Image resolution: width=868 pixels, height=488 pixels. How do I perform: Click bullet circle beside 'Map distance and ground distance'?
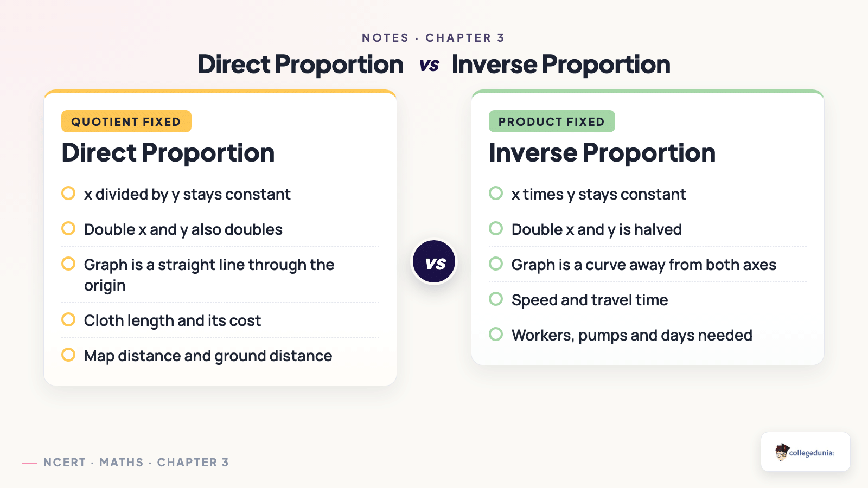[x=68, y=355]
